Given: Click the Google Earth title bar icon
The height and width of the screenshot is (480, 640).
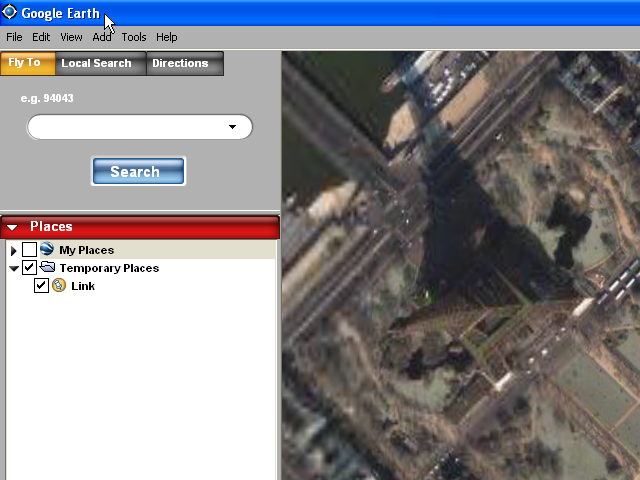Looking at the screenshot, I should coord(9,12).
